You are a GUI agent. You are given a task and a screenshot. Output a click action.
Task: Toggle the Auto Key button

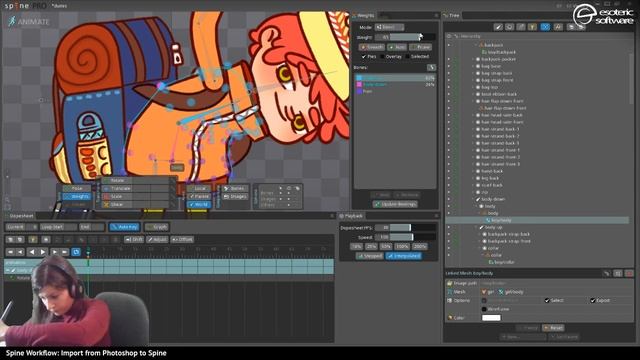point(124,227)
